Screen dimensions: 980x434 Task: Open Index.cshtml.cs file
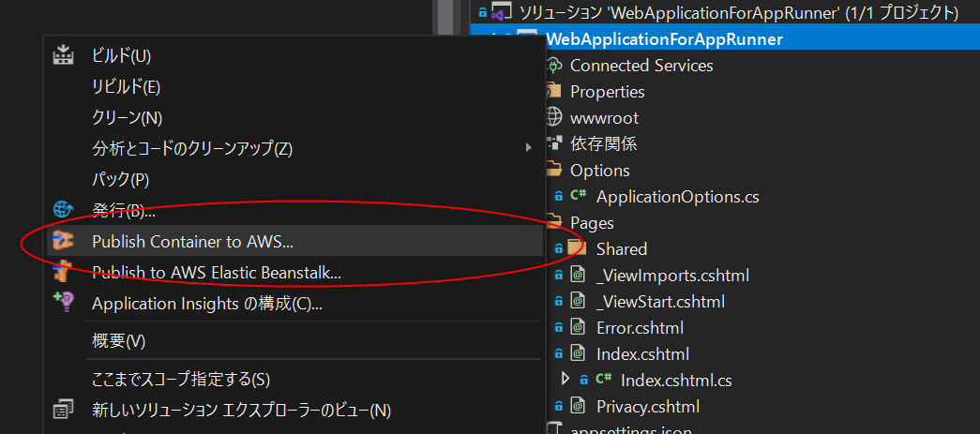676,381
